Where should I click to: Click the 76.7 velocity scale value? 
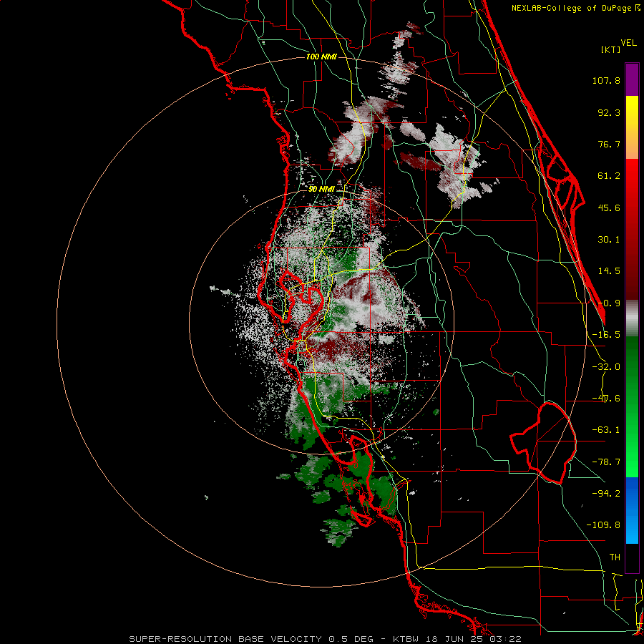tap(609, 144)
